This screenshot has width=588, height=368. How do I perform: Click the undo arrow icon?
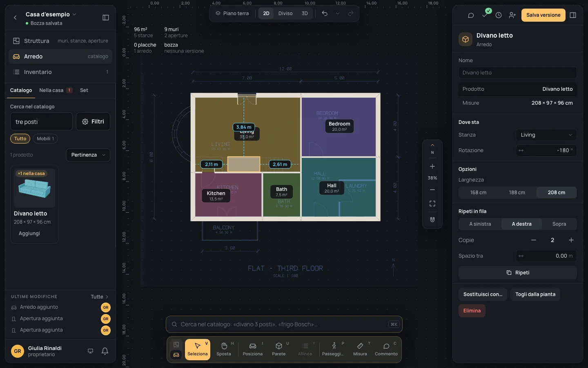(x=325, y=13)
